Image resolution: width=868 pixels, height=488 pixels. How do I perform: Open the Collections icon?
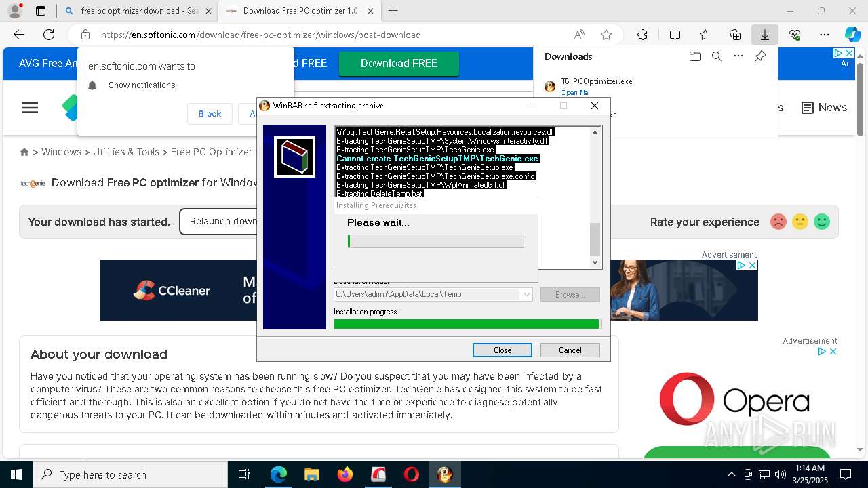tap(735, 35)
